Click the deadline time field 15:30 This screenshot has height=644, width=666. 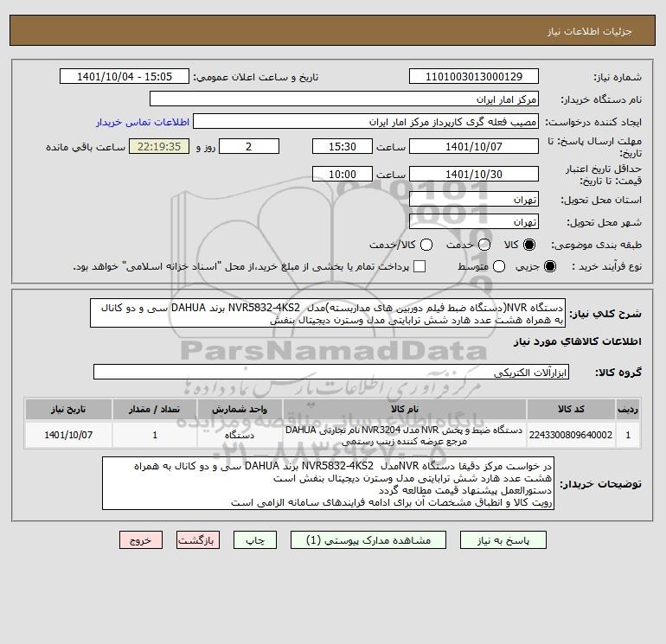[343, 146]
